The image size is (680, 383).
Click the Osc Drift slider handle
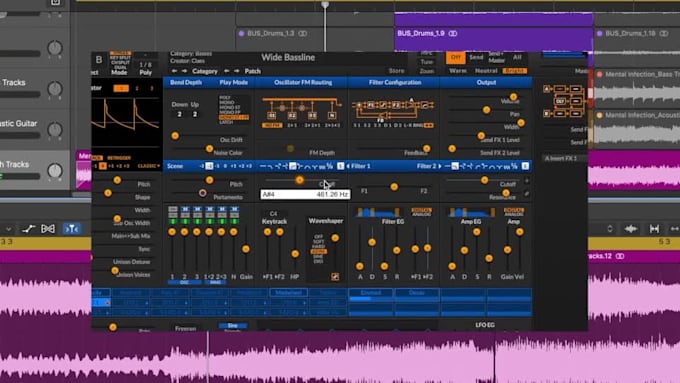pos(175,136)
